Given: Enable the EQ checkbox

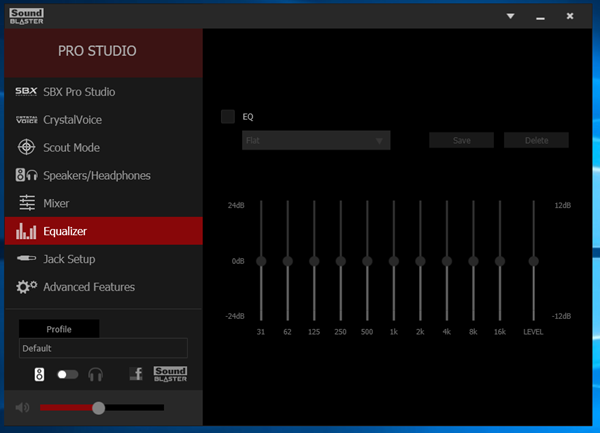Looking at the screenshot, I should point(228,117).
